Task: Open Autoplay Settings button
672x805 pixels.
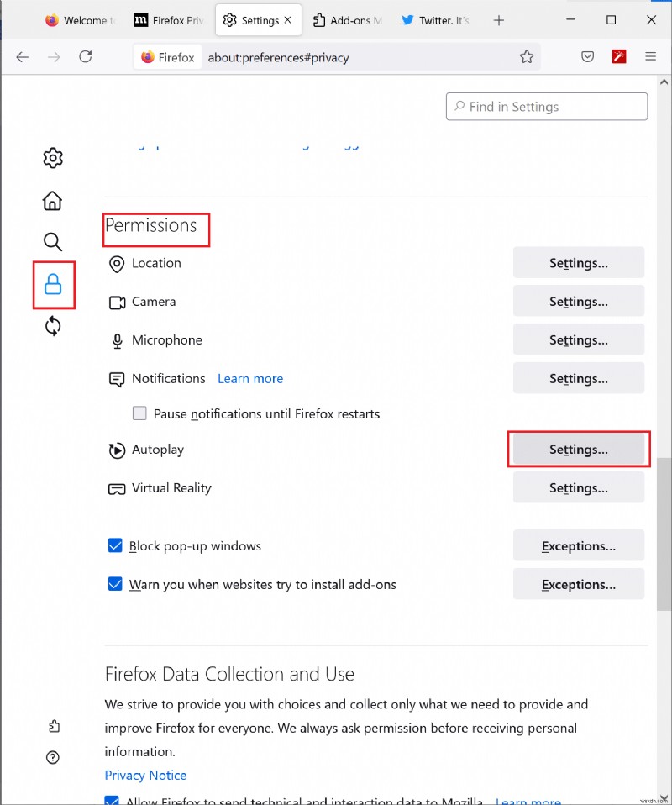Action: [578, 450]
